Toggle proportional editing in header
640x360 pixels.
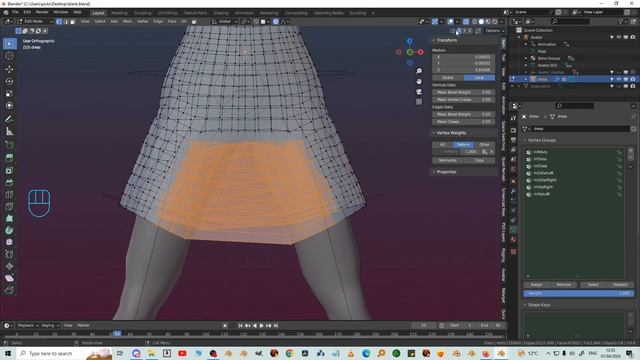[x=276, y=21]
